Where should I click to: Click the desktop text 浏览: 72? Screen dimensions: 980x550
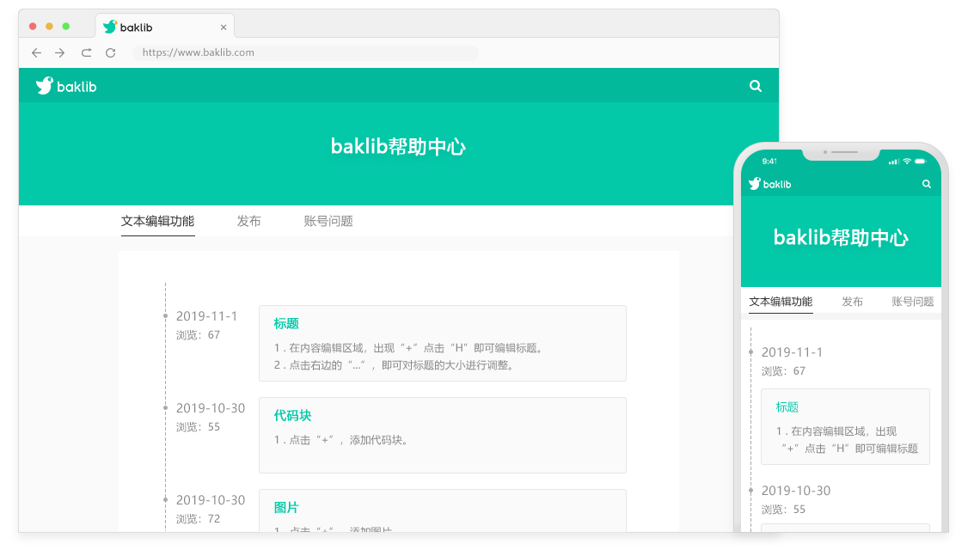click(198, 518)
